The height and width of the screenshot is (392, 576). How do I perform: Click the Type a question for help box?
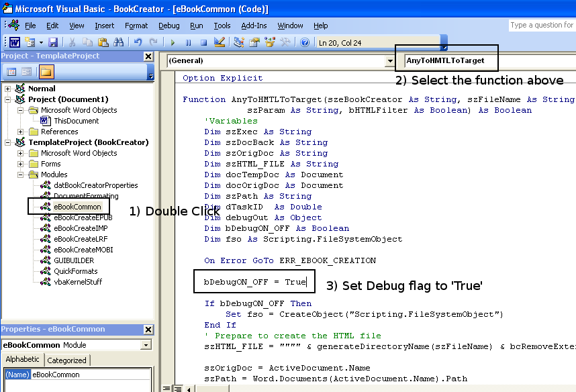542,25
